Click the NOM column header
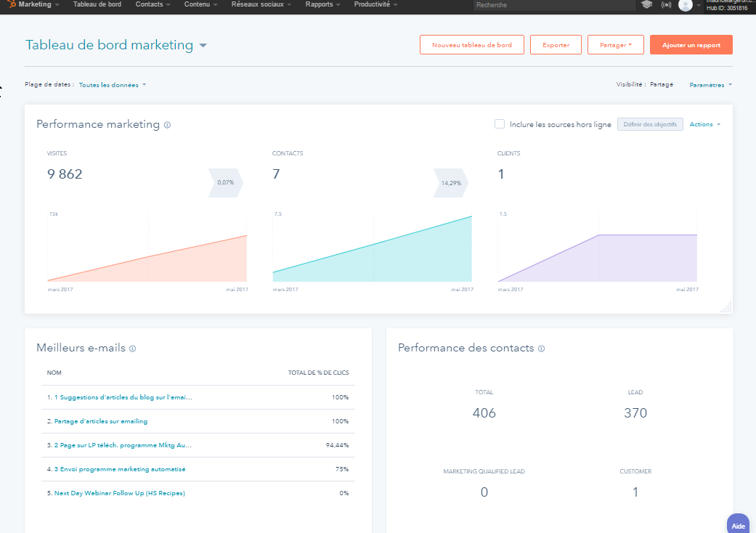This screenshot has width=756, height=533. click(54, 373)
